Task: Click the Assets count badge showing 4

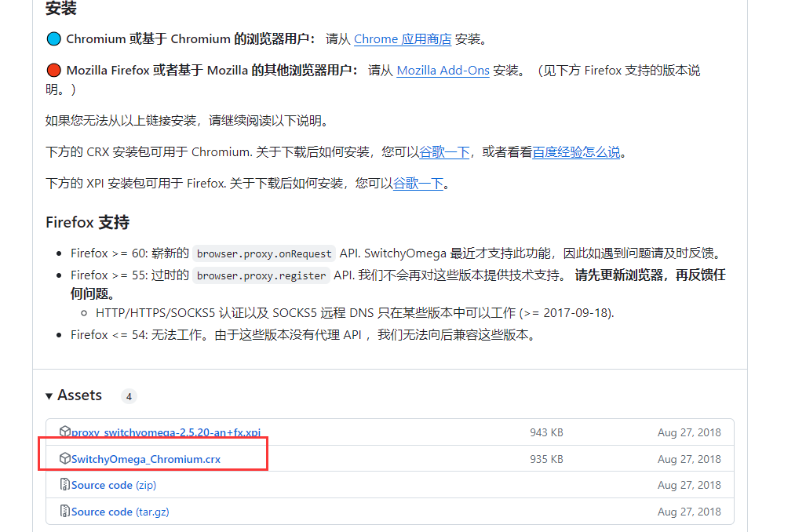Action: 129,396
